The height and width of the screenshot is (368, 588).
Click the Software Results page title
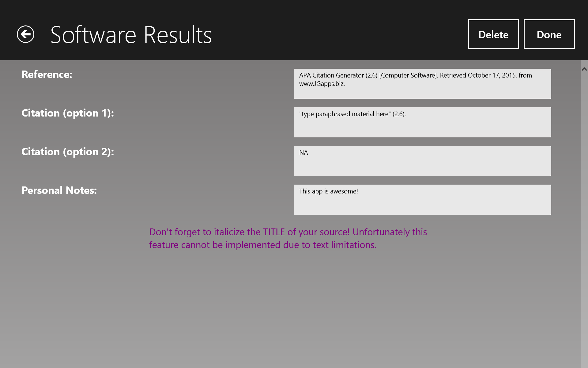[x=131, y=35]
